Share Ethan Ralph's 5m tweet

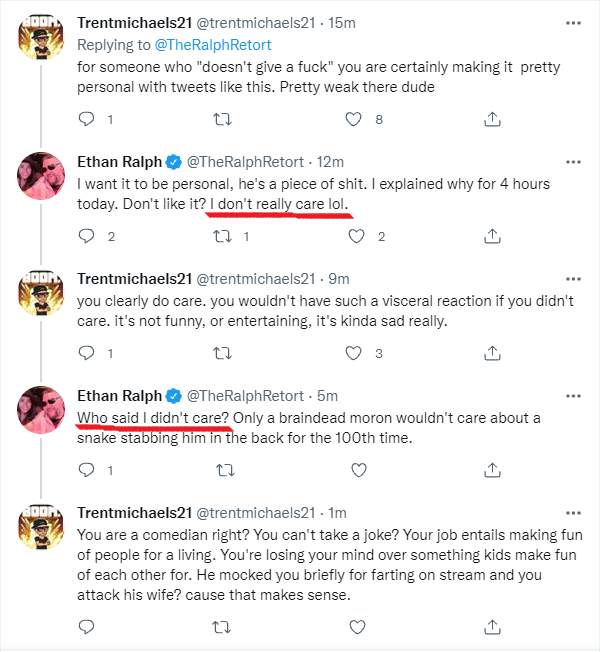(492, 470)
